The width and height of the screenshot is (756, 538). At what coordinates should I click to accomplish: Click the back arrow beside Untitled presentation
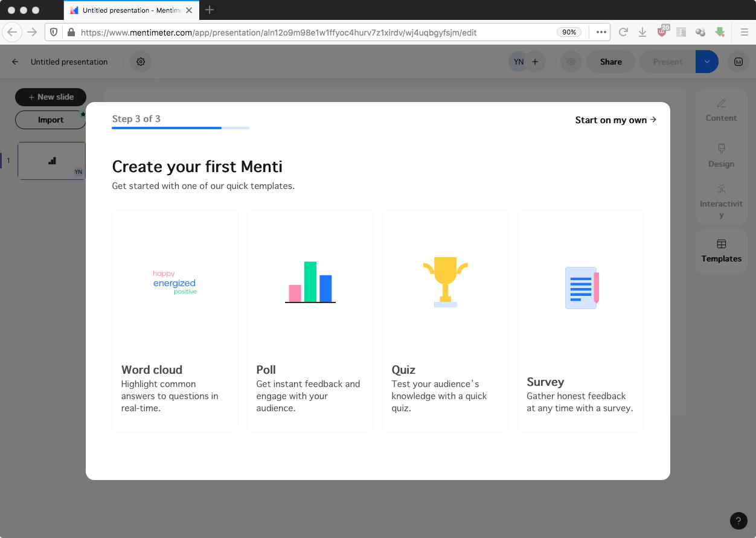15,62
